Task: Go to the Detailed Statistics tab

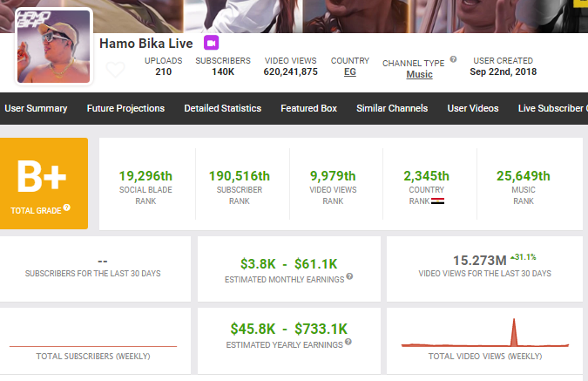Action: click(x=222, y=109)
